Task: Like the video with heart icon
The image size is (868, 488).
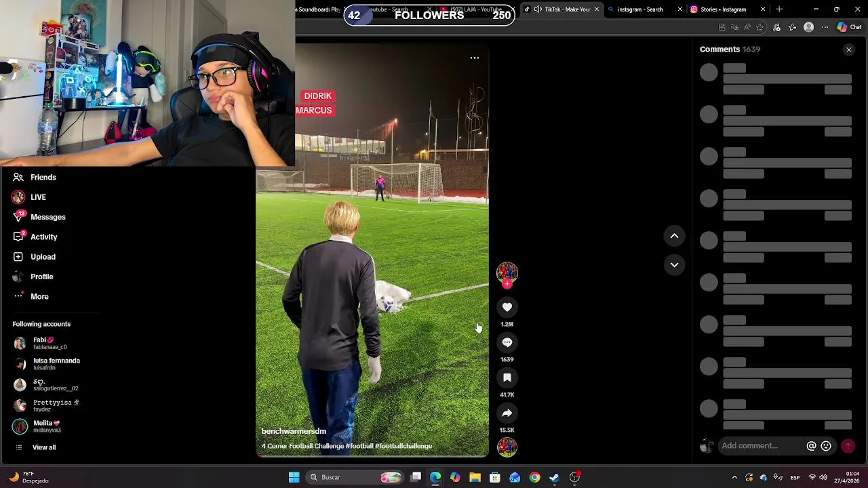Action: pos(507,307)
